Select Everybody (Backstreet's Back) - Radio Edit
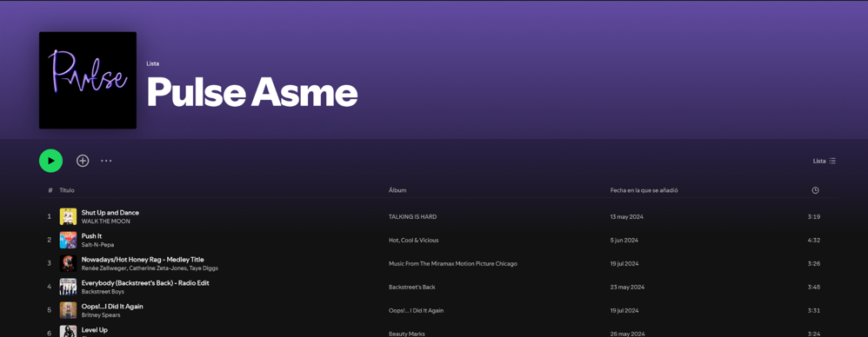Screen dimensions: 868x337 click(x=145, y=283)
